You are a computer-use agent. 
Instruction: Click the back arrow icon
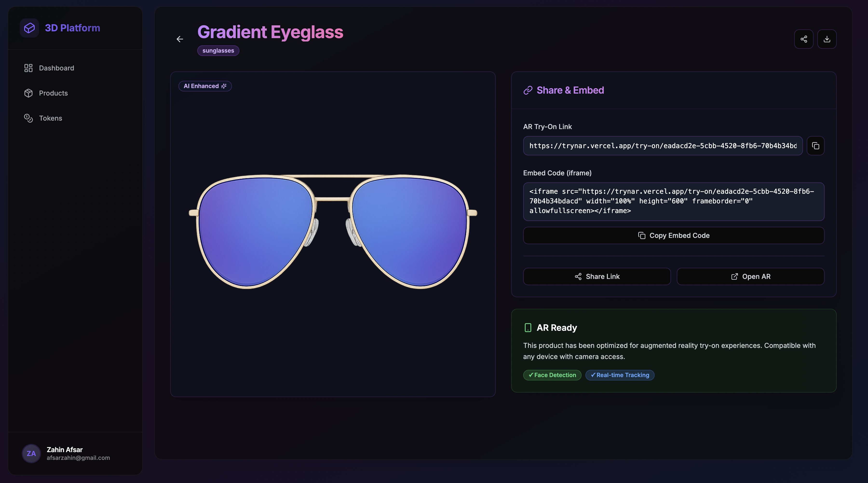click(x=180, y=39)
